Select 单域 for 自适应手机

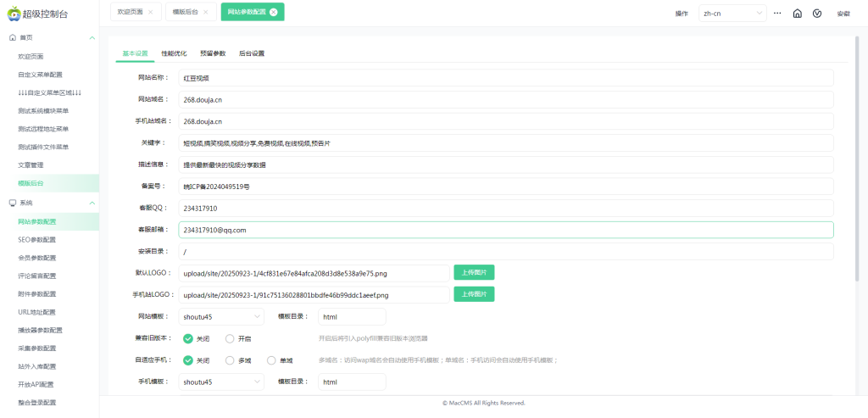(271, 359)
